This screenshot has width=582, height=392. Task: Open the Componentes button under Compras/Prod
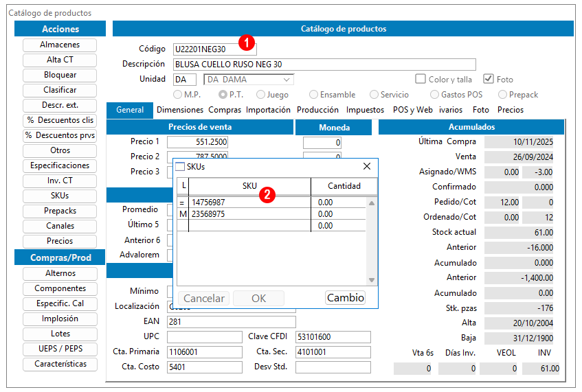(60, 288)
